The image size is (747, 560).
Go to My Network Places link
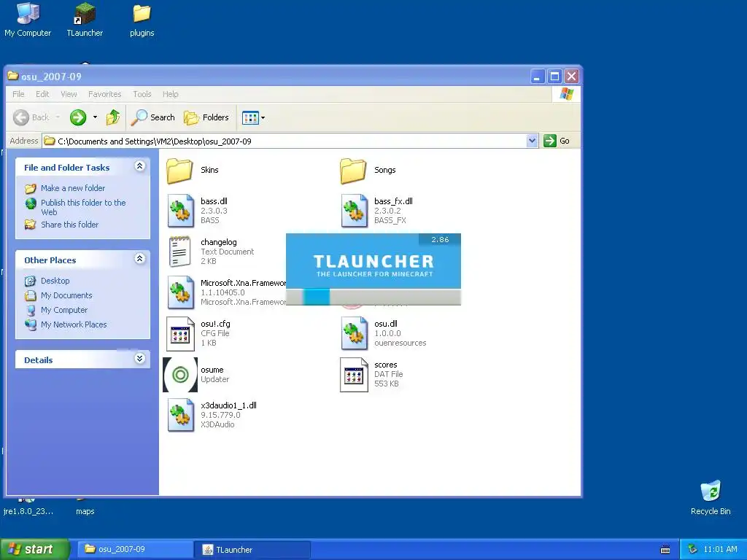click(66, 324)
